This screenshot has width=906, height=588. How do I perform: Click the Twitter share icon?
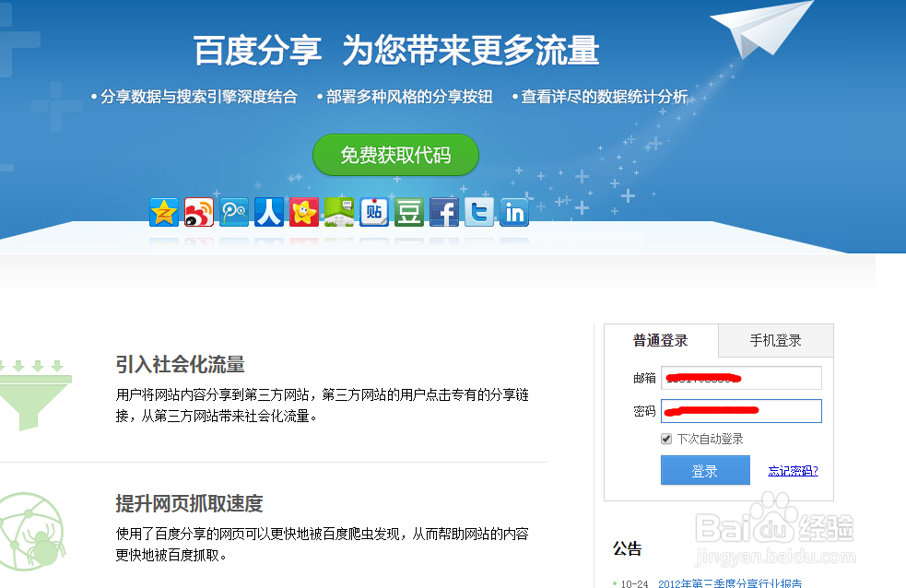tap(479, 212)
